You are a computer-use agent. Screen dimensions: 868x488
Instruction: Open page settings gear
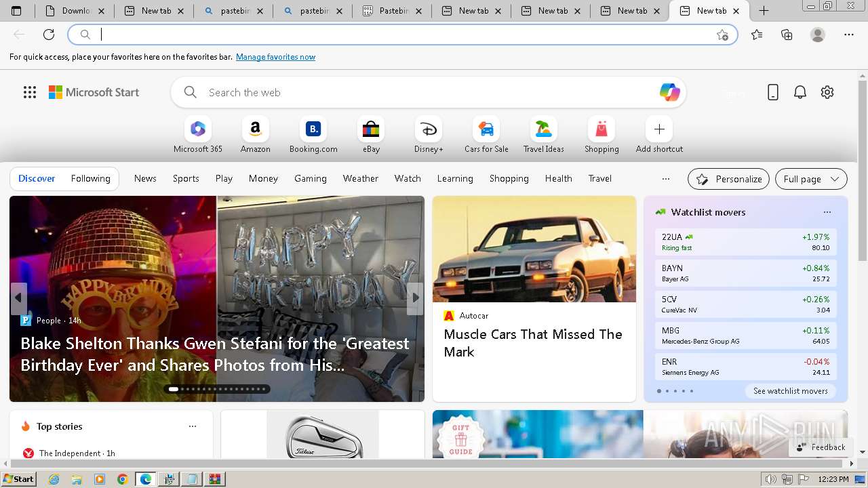pos(827,92)
